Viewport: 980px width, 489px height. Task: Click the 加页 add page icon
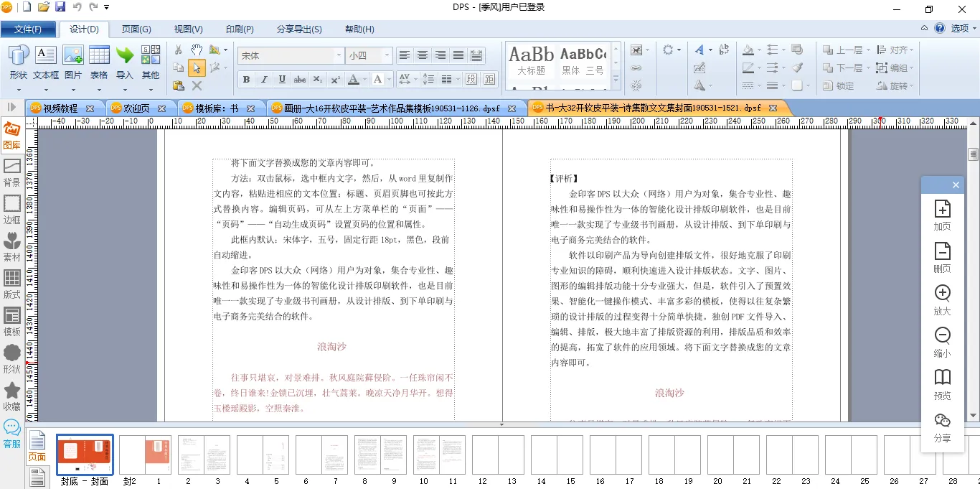942,215
